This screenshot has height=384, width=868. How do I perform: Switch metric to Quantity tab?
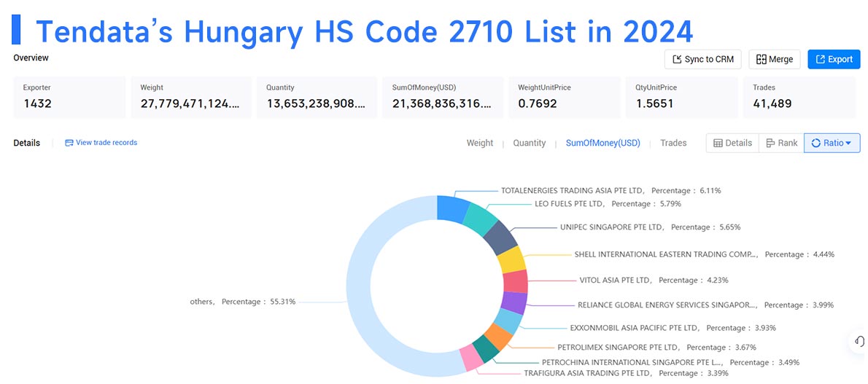(x=530, y=143)
